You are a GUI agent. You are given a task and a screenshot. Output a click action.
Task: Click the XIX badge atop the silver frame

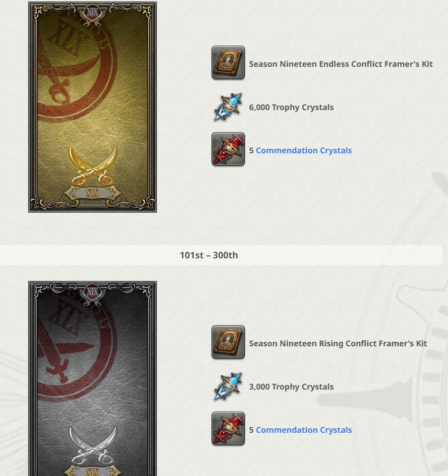point(93,292)
